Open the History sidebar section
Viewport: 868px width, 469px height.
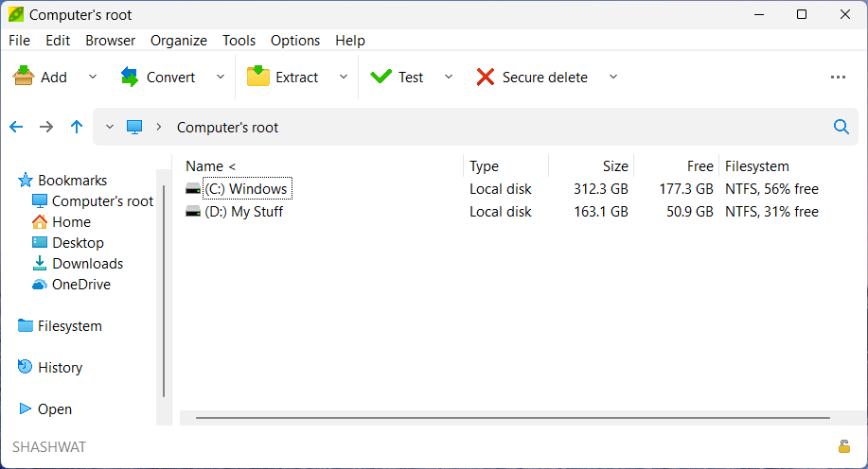[60, 368]
